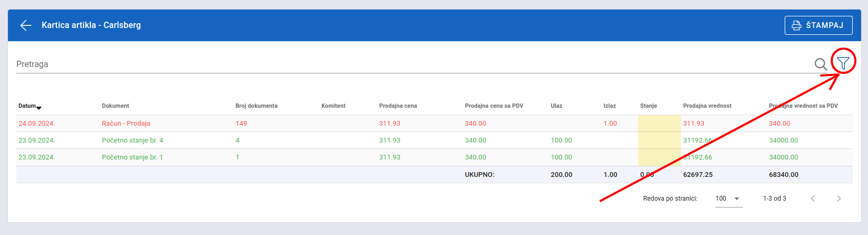Click the Broj dokumenta column header
The image size is (868, 235).
pos(256,106)
